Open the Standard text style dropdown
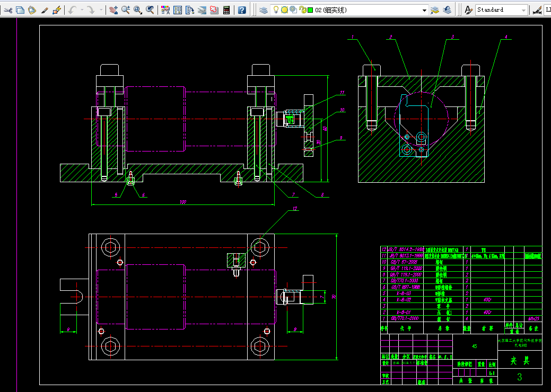The image size is (551, 392). point(502,10)
